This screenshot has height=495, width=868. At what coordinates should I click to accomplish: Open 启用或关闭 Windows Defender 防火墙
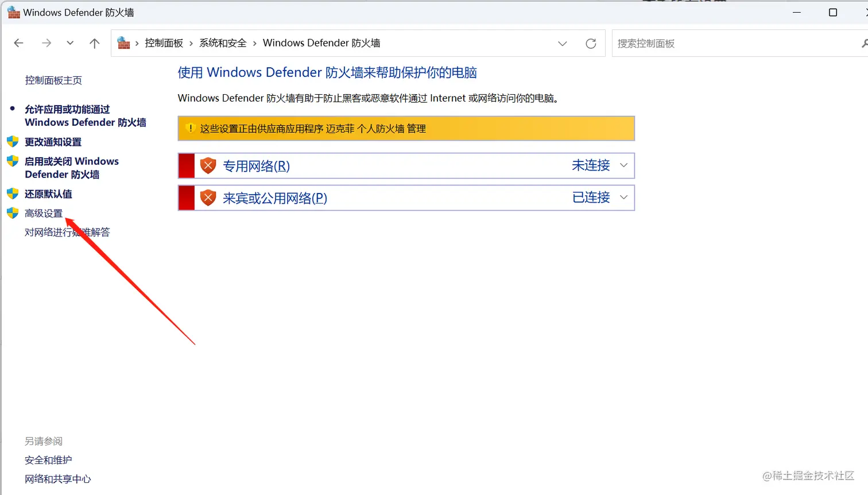pos(72,168)
